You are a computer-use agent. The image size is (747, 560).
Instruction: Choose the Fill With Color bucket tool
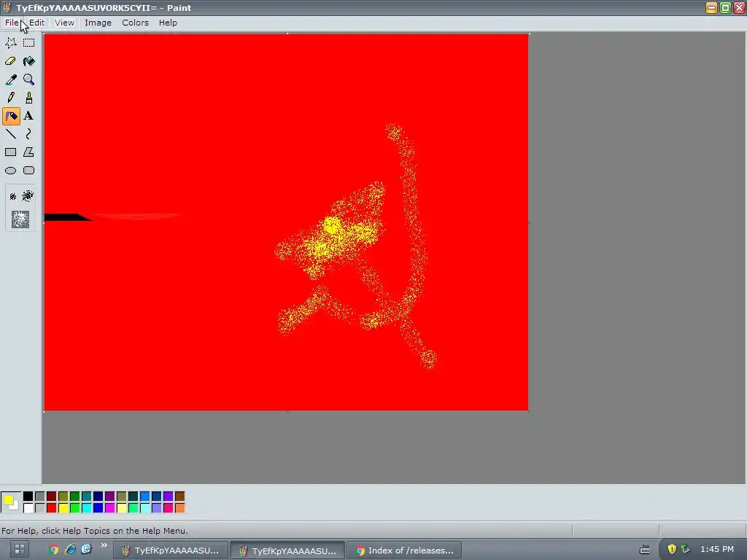[x=29, y=61]
